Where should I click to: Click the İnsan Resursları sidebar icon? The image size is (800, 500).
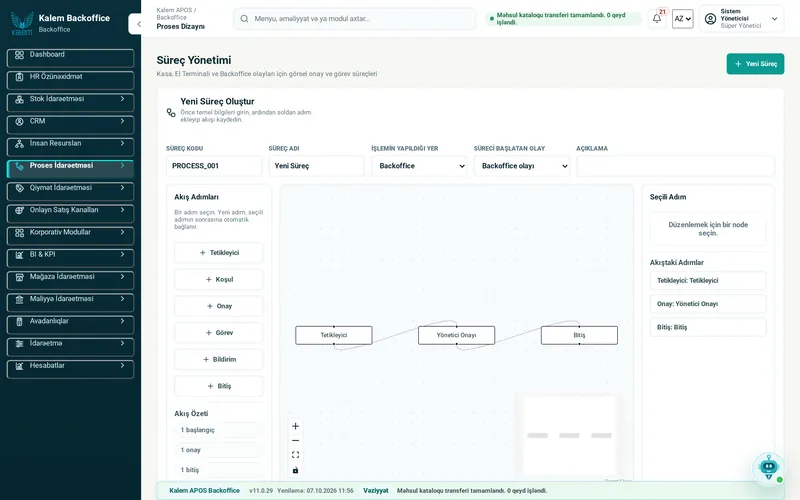[19, 144]
